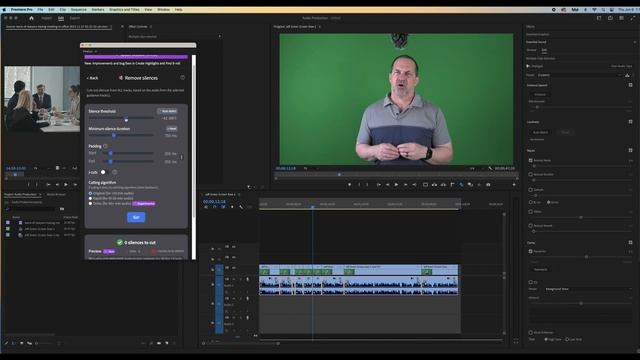Enable Reduce Reverb checkbox
Screen dimensions: 640x360
point(531,225)
